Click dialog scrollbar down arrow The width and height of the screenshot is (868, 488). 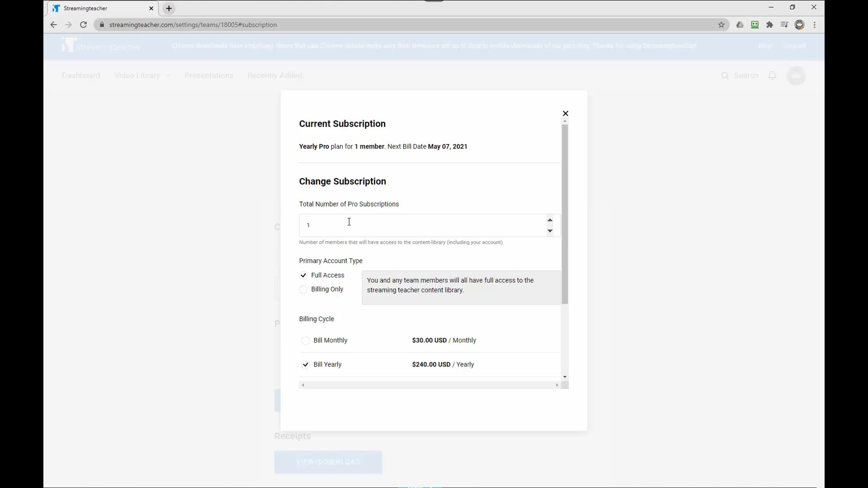coord(565,377)
